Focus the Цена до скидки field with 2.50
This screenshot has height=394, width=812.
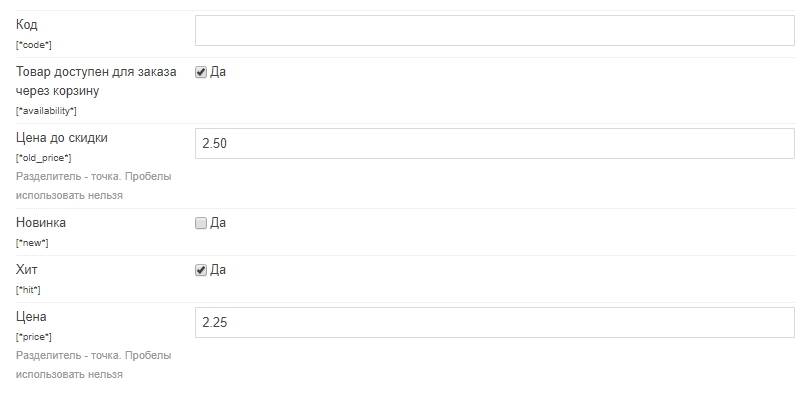click(x=495, y=143)
